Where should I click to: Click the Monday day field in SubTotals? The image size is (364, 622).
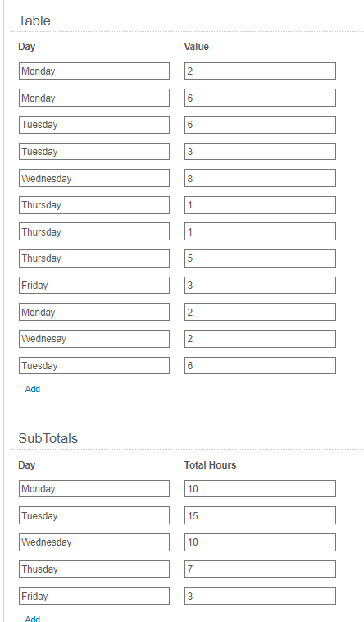pos(94,489)
